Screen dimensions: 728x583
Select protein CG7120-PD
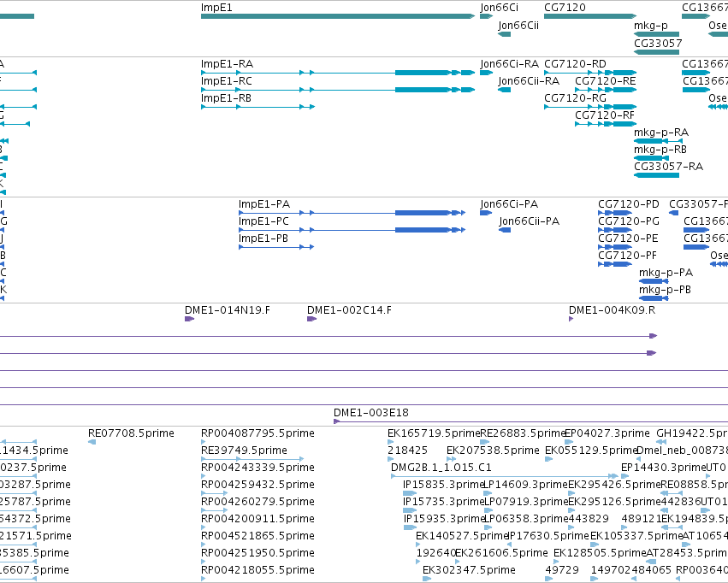pyautogui.click(x=615, y=213)
